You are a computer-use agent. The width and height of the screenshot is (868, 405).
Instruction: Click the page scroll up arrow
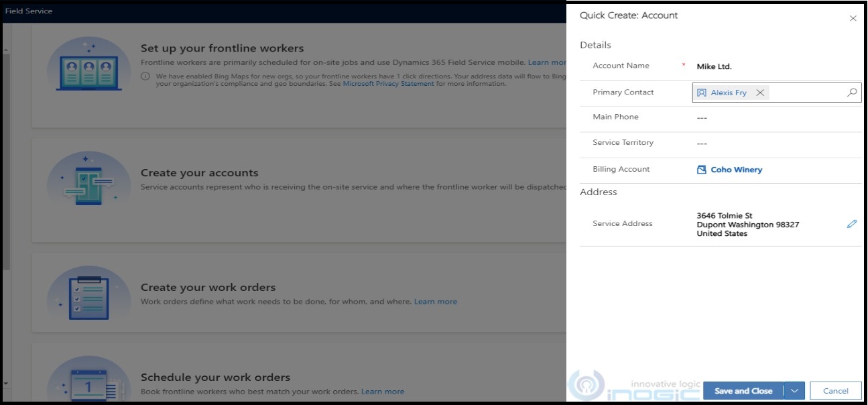click(x=6, y=50)
